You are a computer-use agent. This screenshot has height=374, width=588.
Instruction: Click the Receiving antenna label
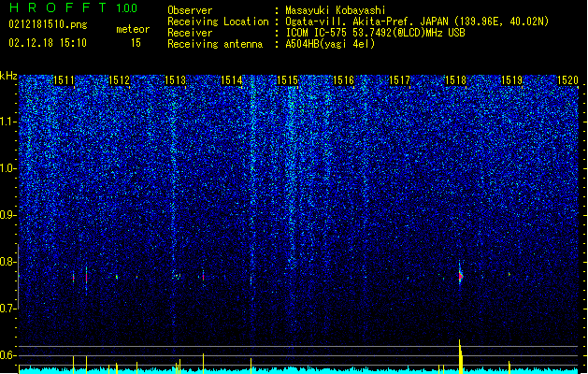(215, 44)
